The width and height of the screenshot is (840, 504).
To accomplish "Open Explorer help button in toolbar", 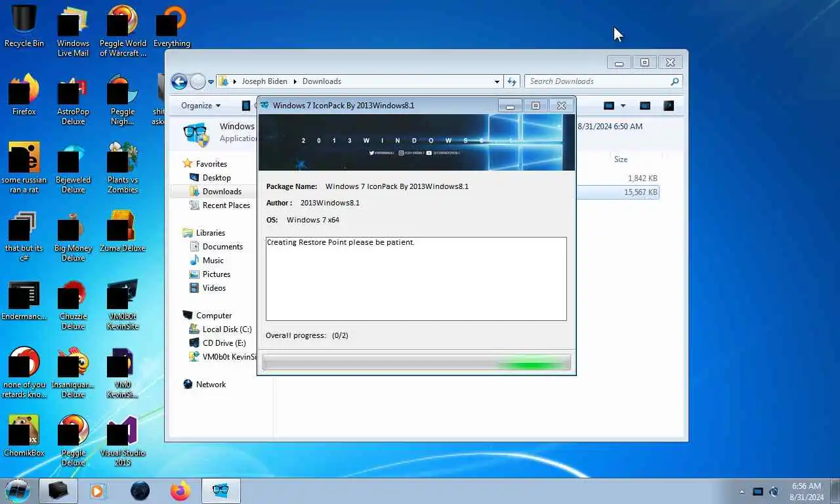I will click(669, 106).
